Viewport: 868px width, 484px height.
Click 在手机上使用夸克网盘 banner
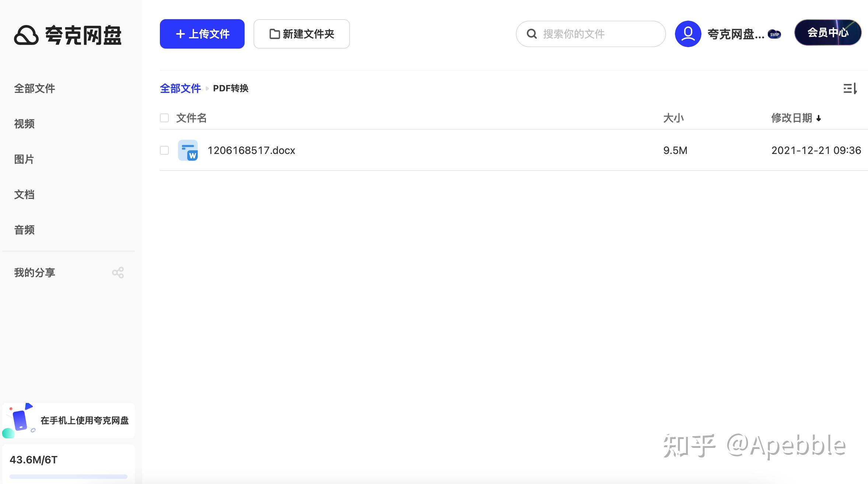[69, 421]
